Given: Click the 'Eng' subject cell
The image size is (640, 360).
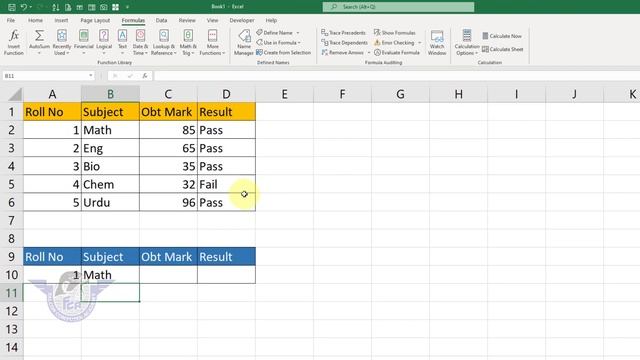Looking at the screenshot, I should (x=110, y=148).
